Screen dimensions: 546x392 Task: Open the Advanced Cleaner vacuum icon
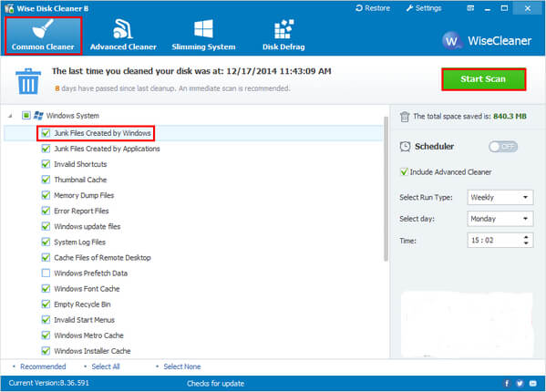(x=123, y=29)
